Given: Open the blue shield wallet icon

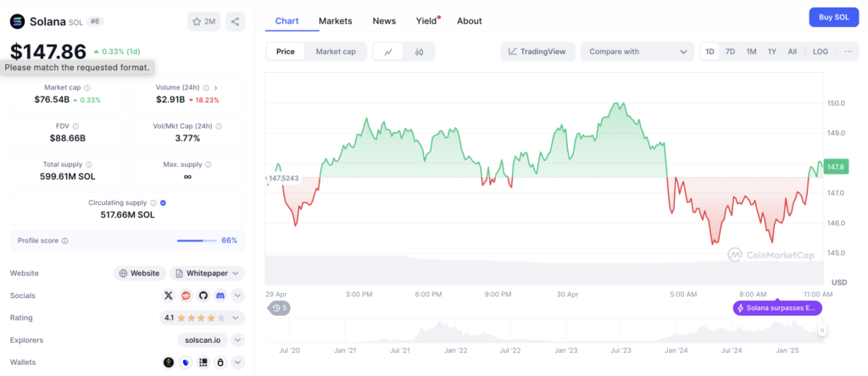Looking at the screenshot, I should pos(186,362).
